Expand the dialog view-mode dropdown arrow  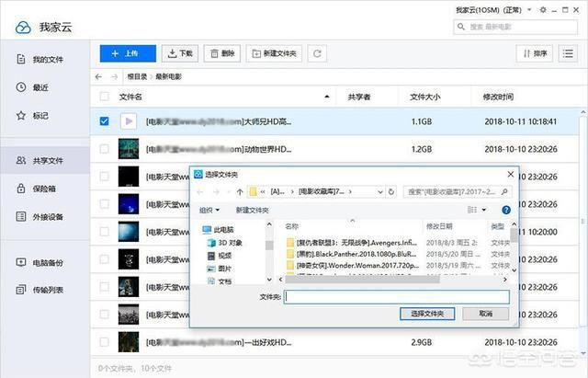click(x=484, y=210)
